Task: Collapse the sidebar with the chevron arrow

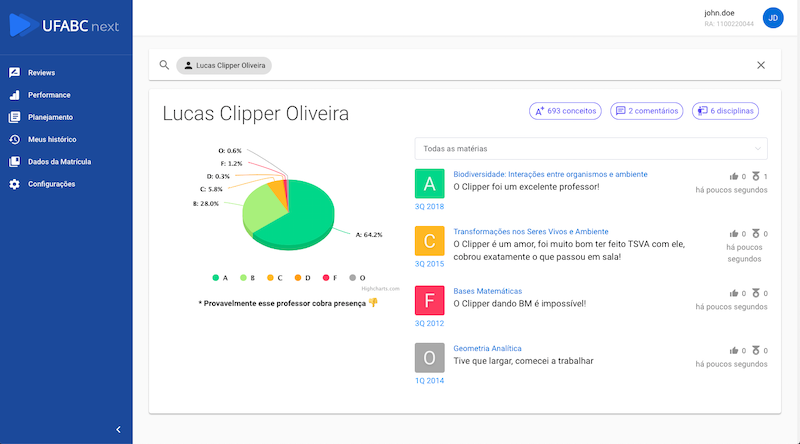Action: [x=118, y=430]
